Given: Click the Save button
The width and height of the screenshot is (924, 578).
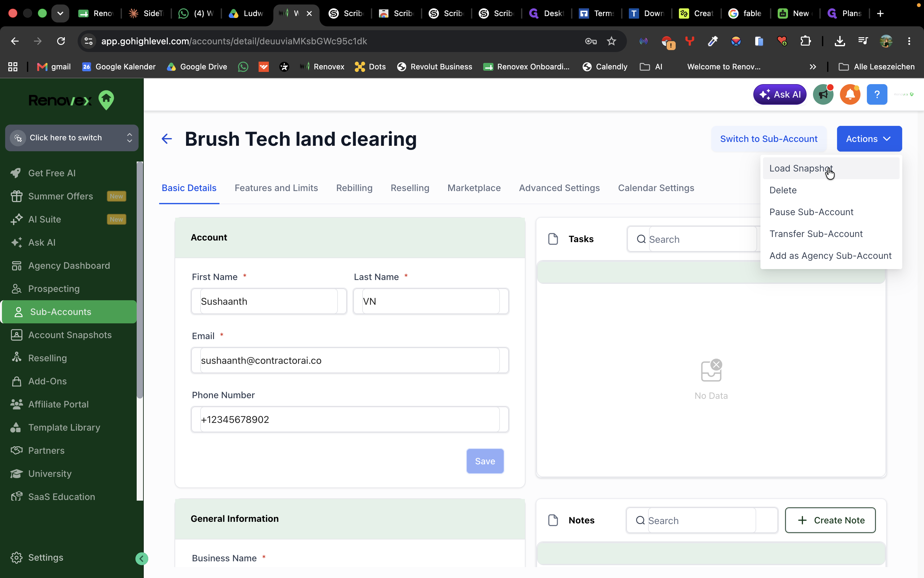Looking at the screenshot, I should pos(485,461).
